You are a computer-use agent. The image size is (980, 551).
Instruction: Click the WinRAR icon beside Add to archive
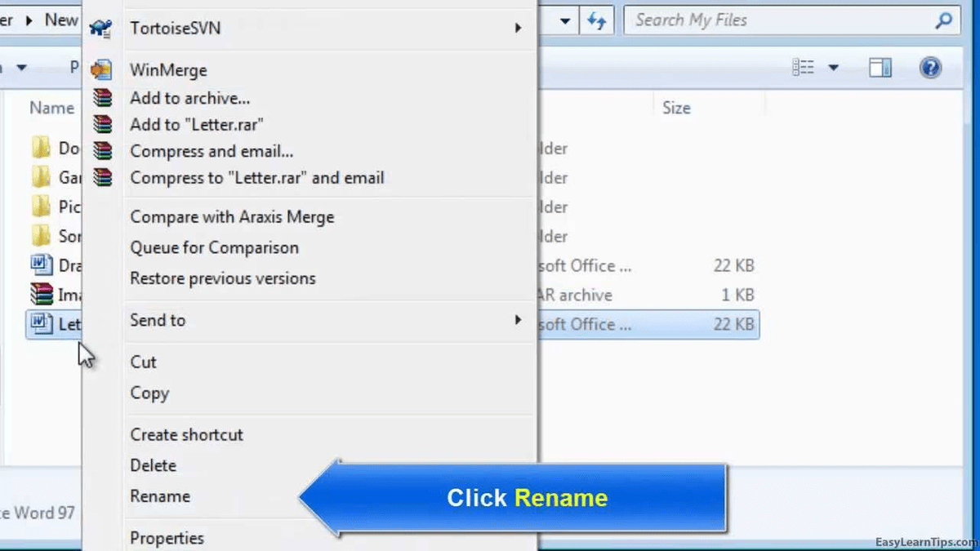(101, 97)
